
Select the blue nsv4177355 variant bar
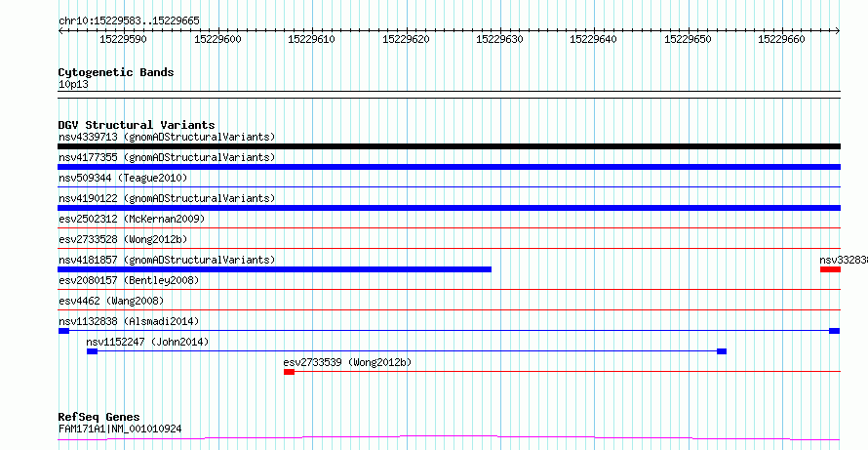coord(449,167)
